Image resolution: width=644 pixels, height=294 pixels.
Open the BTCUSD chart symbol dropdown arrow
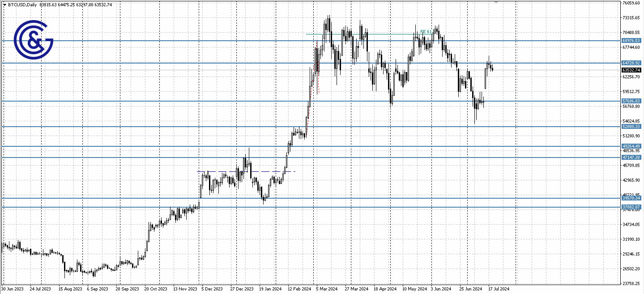tap(5, 4)
